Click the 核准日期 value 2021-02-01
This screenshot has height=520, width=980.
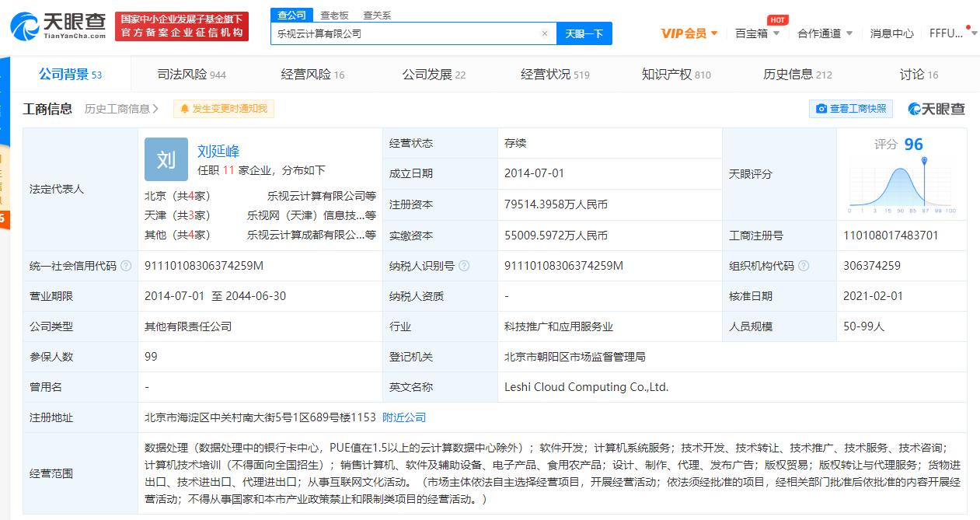874,296
